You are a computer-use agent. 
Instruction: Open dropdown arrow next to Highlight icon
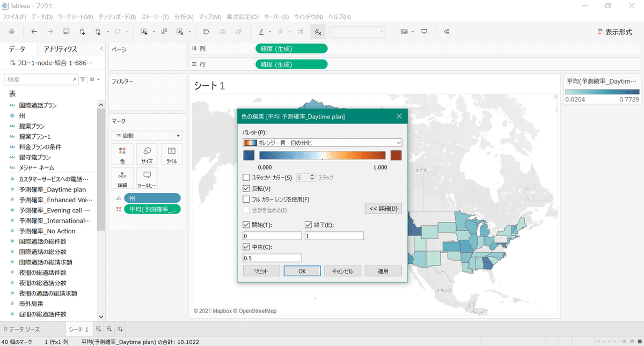tap(269, 32)
